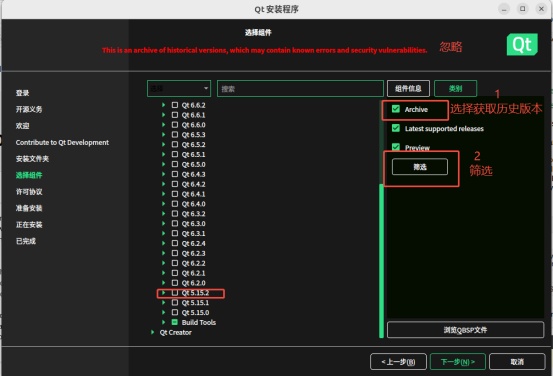Screen dimensions: 553x377
Task: Switch to the category tab button
Action: tap(455, 88)
